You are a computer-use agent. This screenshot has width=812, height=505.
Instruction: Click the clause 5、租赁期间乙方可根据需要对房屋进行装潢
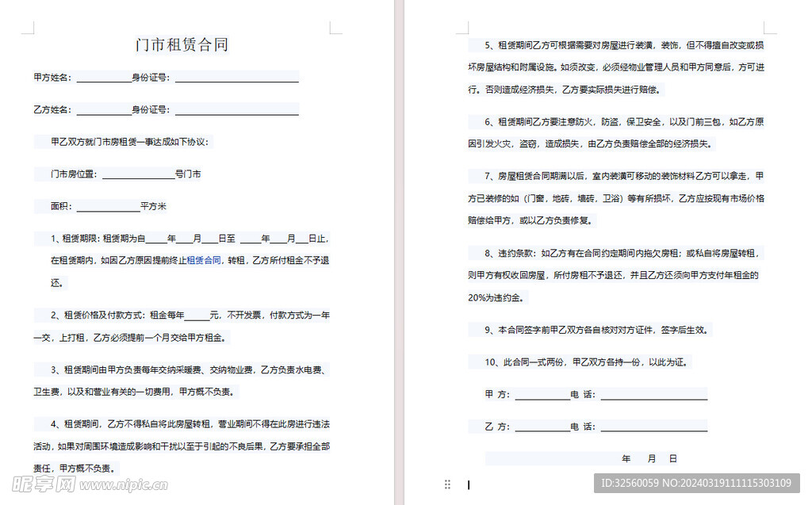(624, 45)
